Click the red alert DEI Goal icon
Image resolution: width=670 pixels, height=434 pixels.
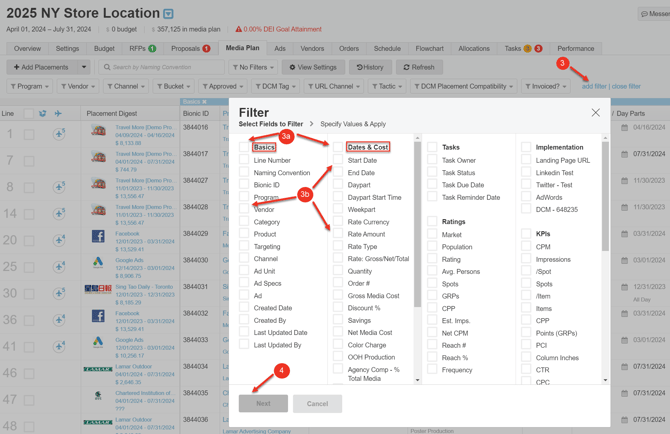point(238,29)
